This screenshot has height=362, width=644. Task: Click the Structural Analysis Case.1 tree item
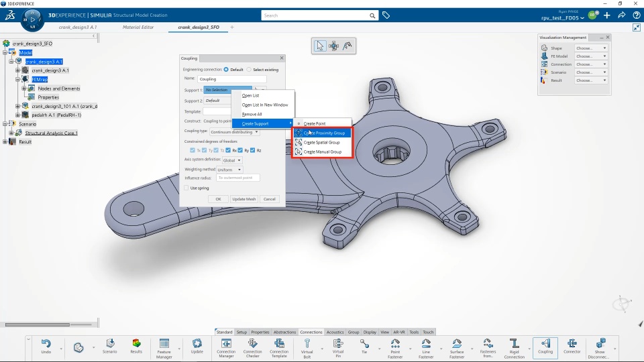[x=52, y=133]
